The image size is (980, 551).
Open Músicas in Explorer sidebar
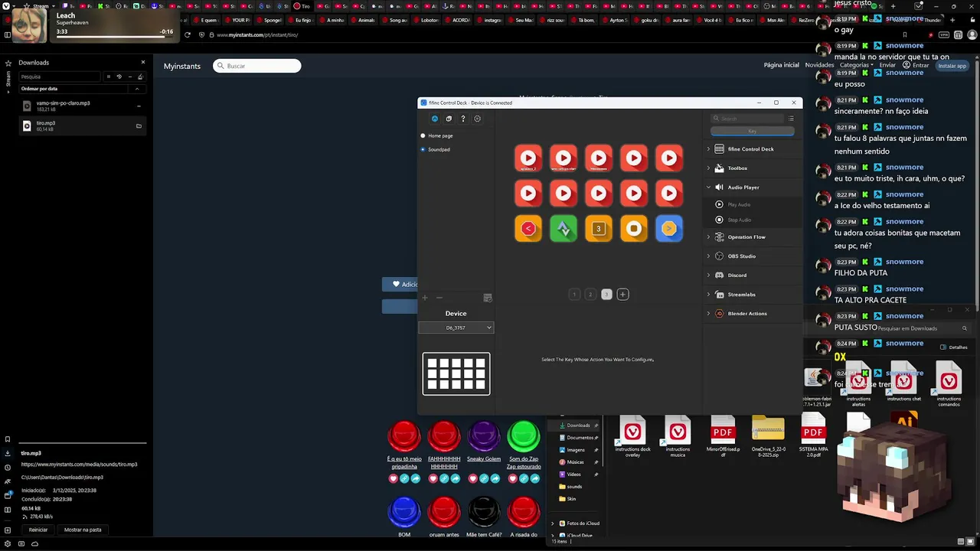click(x=575, y=462)
